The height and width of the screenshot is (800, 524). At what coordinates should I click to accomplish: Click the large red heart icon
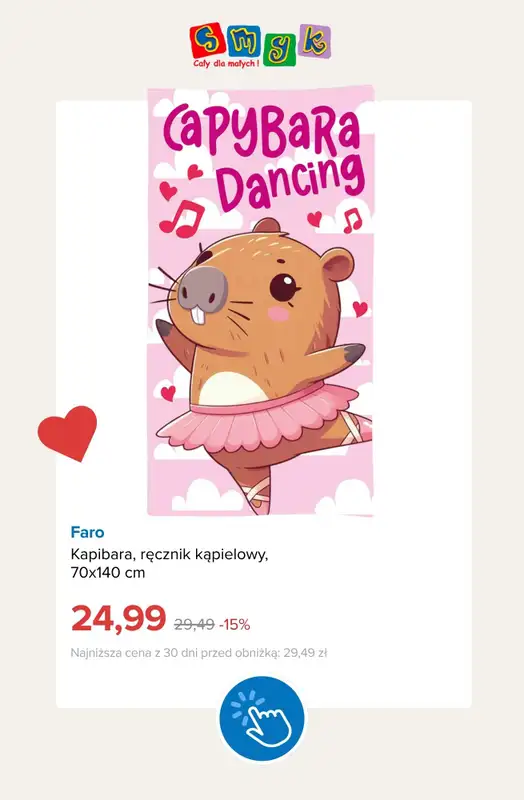(67, 433)
